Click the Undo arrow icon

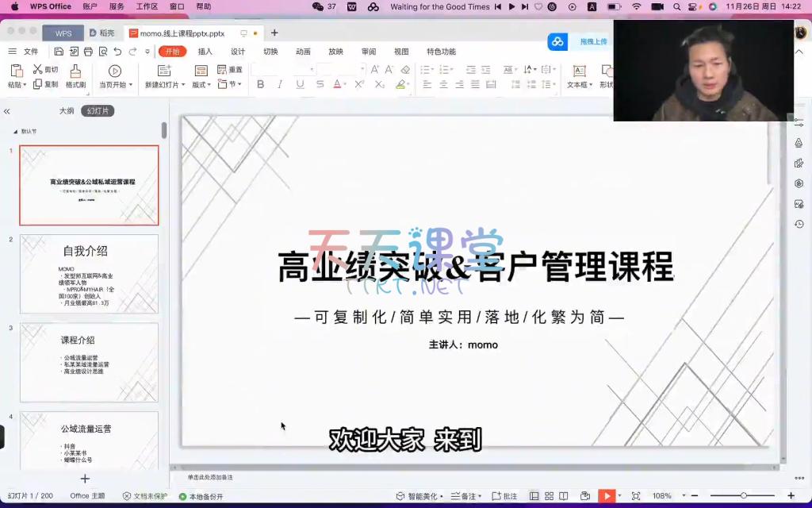pos(117,52)
